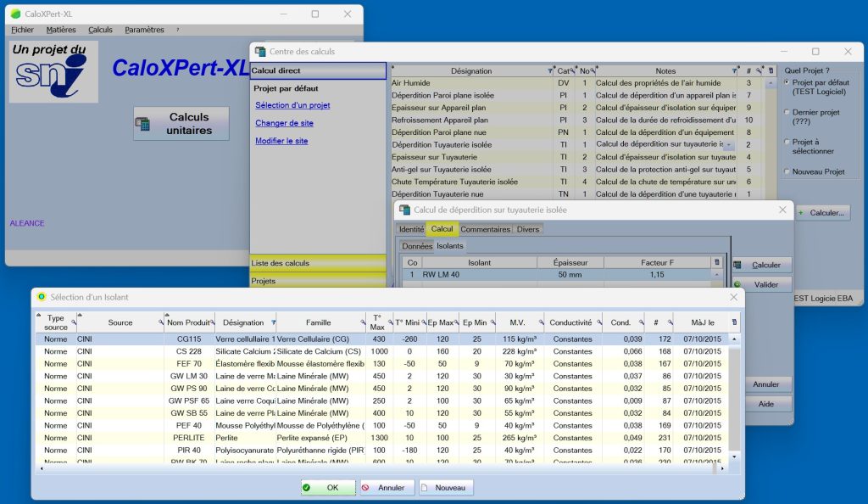
Task: Click isolant list horizontal scrollbar right arrow
Action: tap(721, 468)
